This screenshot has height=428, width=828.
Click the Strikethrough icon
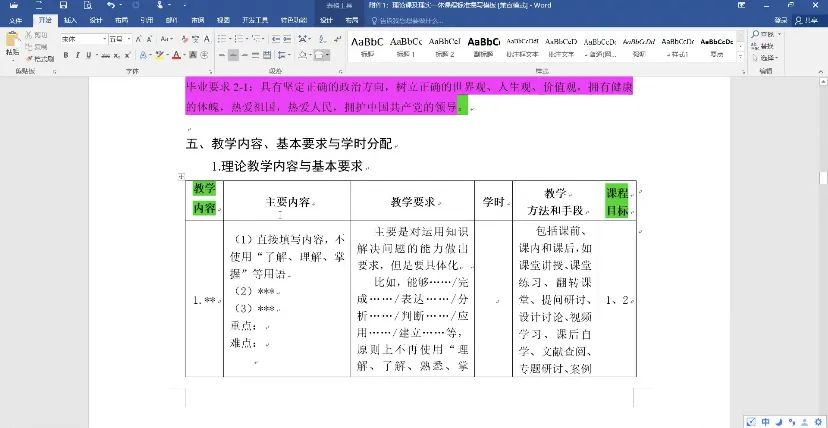pyautogui.click(x=106, y=55)
